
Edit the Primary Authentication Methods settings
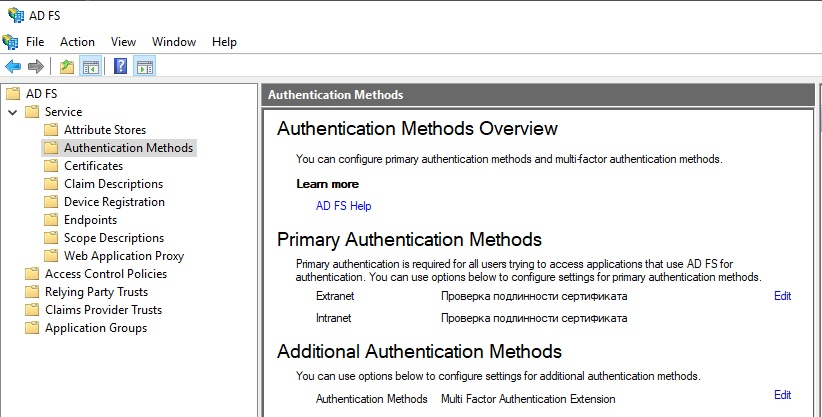[782, 296]
